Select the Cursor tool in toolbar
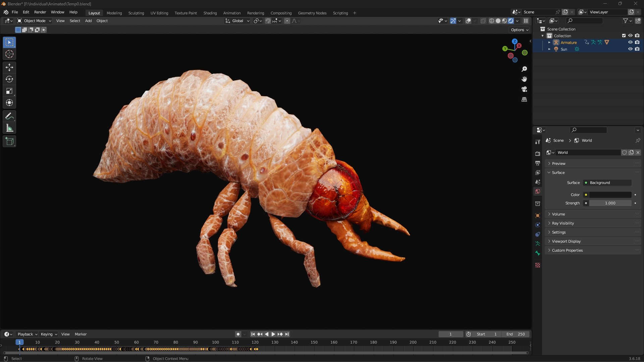This screenshot has height=362, width=644. coord(9,54)
